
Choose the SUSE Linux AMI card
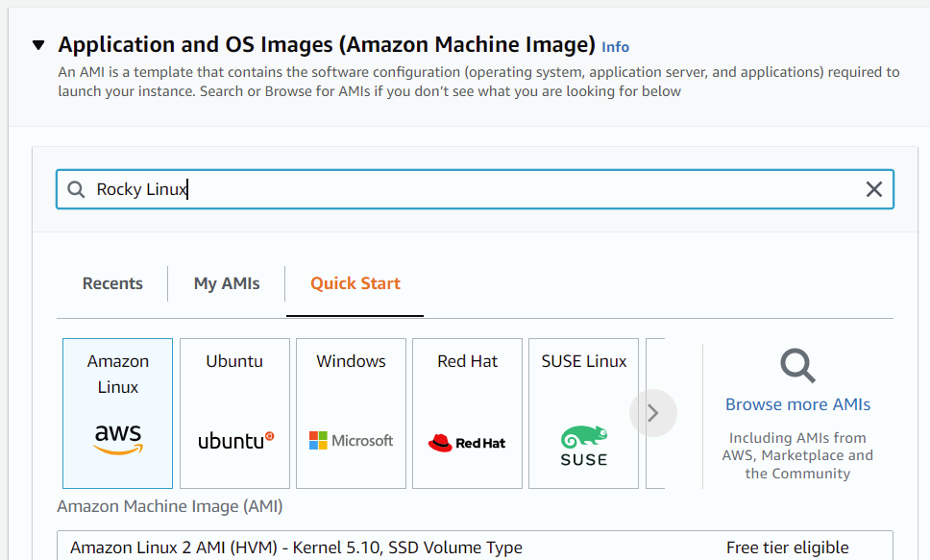(x=583, y=413)
